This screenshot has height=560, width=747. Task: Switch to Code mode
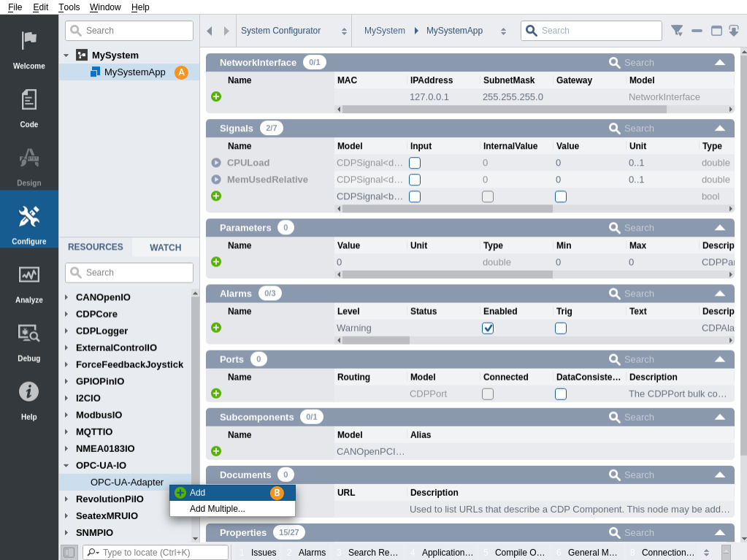tap(29, 107)
